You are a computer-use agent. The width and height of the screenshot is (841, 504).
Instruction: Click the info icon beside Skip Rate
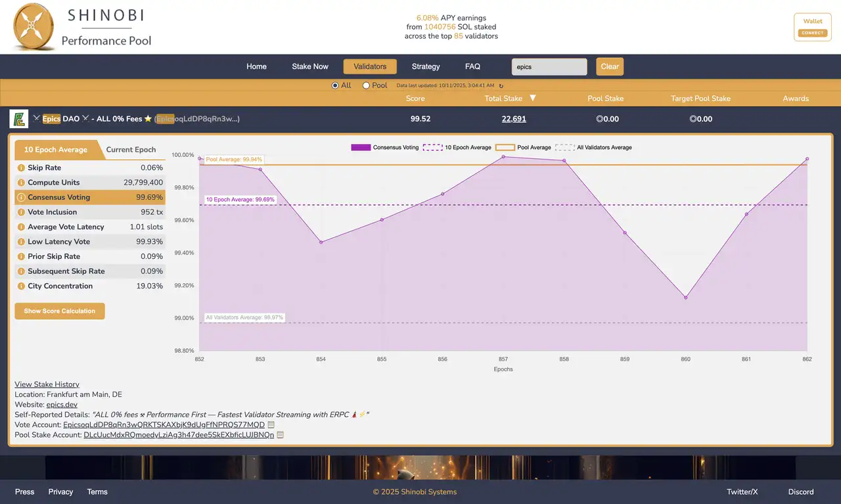click(x=20, y=168)
